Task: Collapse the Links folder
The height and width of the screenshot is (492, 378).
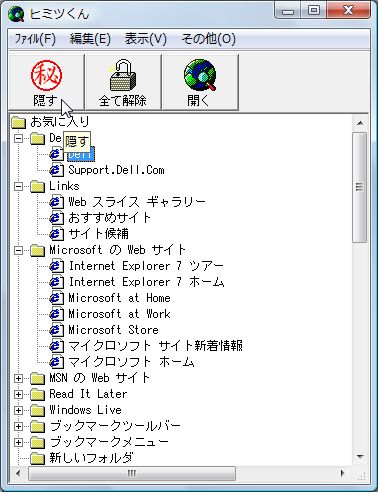Action: pyautogui.click(x=19, y=186)
